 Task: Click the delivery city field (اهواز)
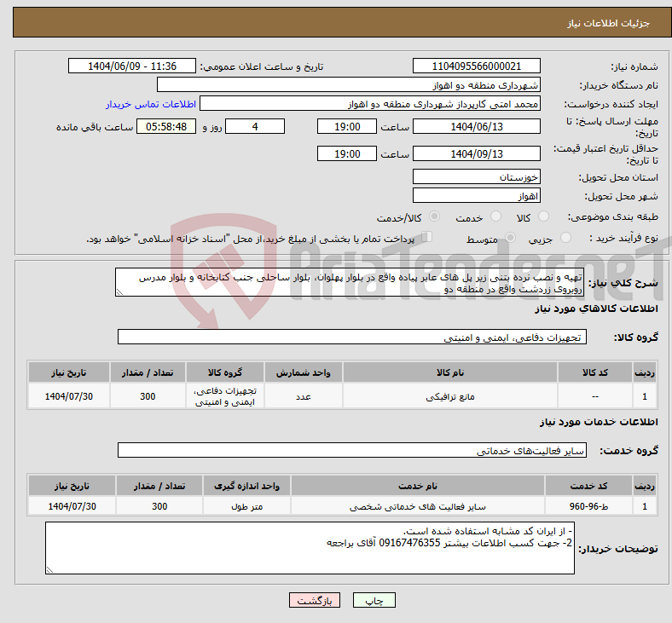(476, 196)
